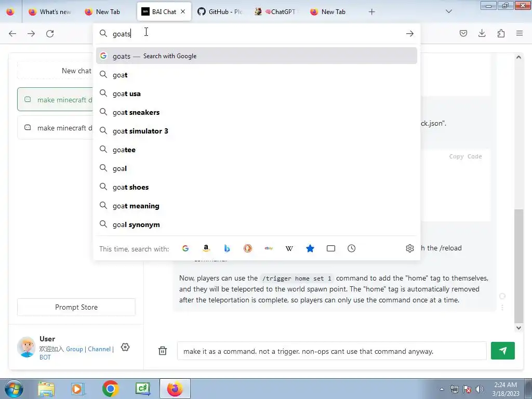The height and width of the screenshot is (399, 532).
Task: Launch Chrome from the taskbar
Action: click(x=110, y=389)
